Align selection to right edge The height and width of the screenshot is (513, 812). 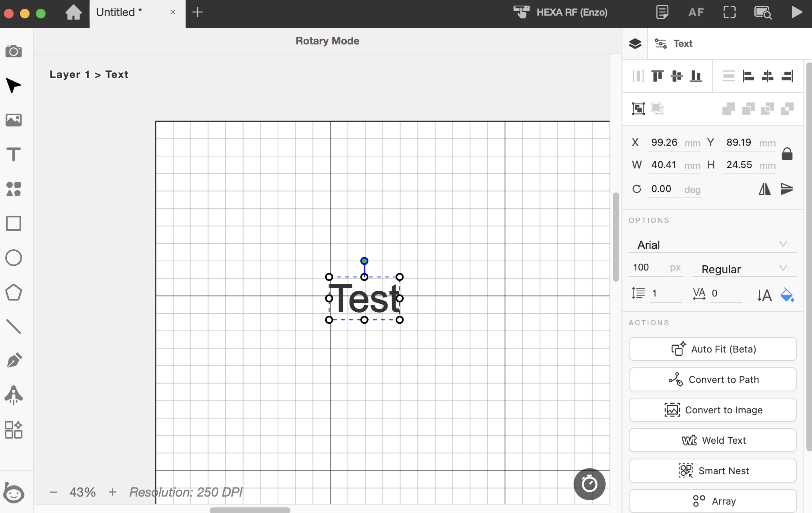787,76
